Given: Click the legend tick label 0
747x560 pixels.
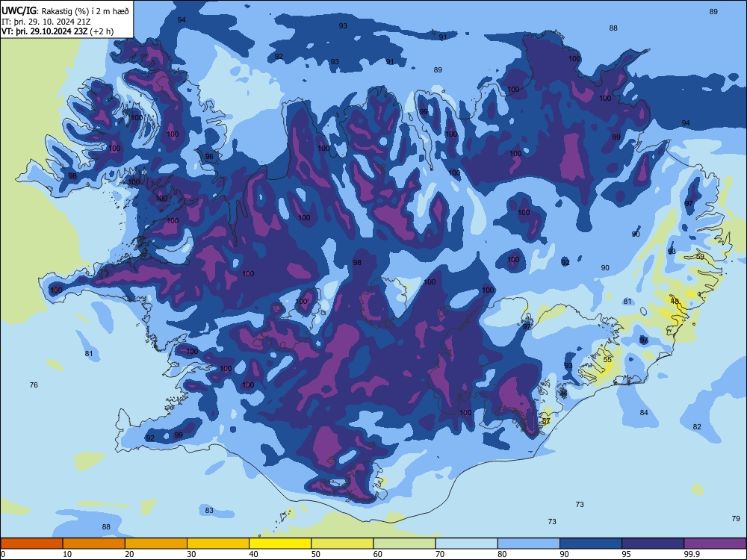Looking at the screenshot, I should [x=3, y=554].
